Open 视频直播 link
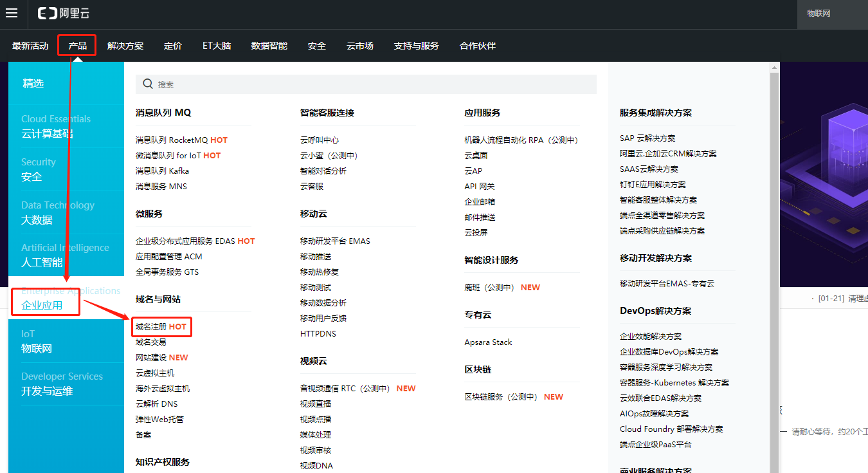Image resolution: width=868 pixels, height=473 pixels. (x=316, y=403)
